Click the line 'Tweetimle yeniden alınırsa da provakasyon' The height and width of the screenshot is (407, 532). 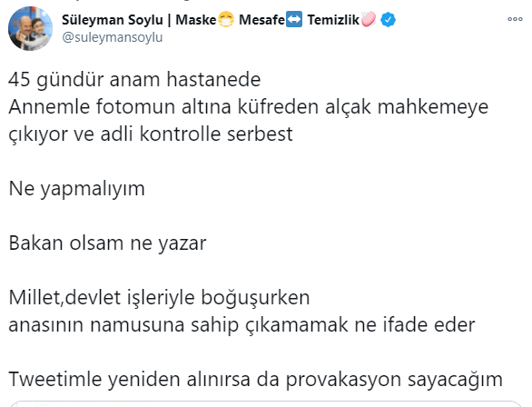tap(255, 379)
